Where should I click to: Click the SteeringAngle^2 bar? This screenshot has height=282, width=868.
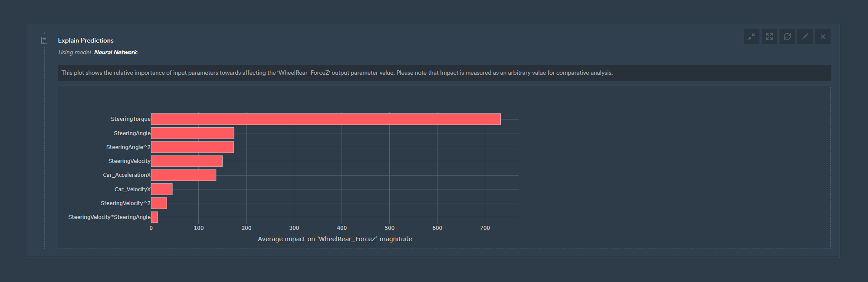(x=192, y=147)
